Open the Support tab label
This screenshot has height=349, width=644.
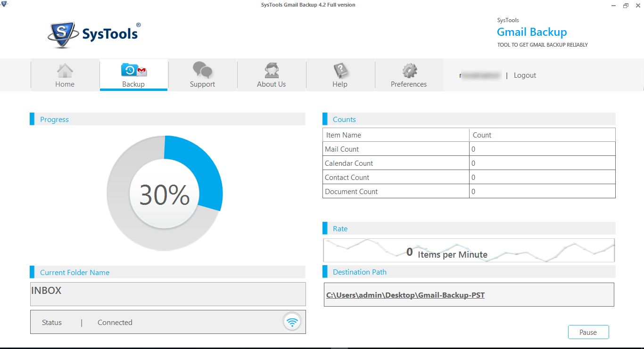(202, 84)
